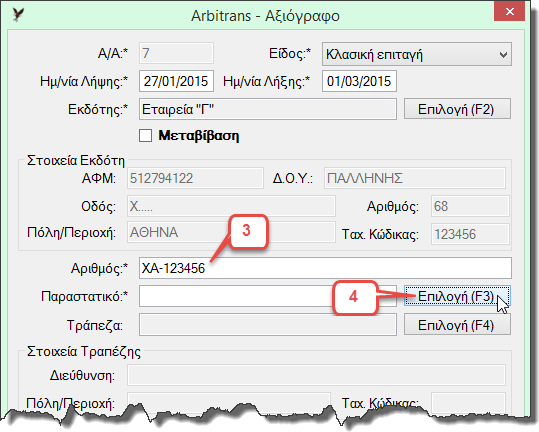539x432 pixels.
Task: Click the ΑΦΜ field showing 512794122
Action: tap(195, 178)
